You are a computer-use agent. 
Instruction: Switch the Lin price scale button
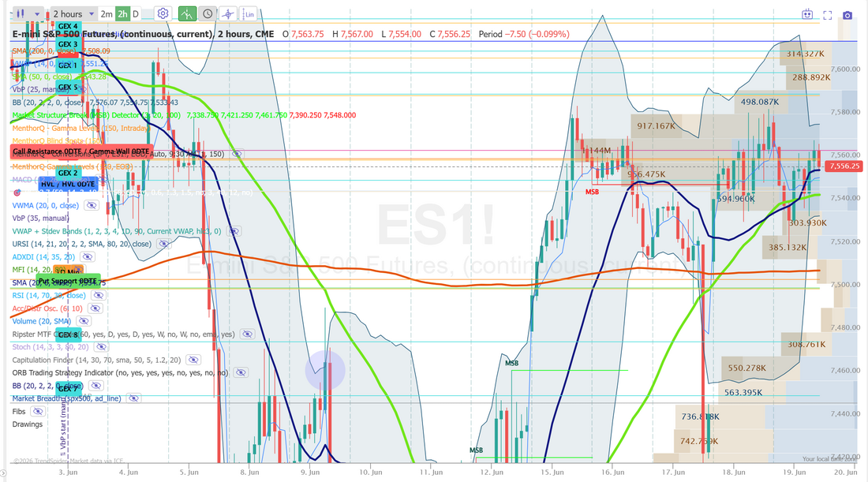coord(249,14)
